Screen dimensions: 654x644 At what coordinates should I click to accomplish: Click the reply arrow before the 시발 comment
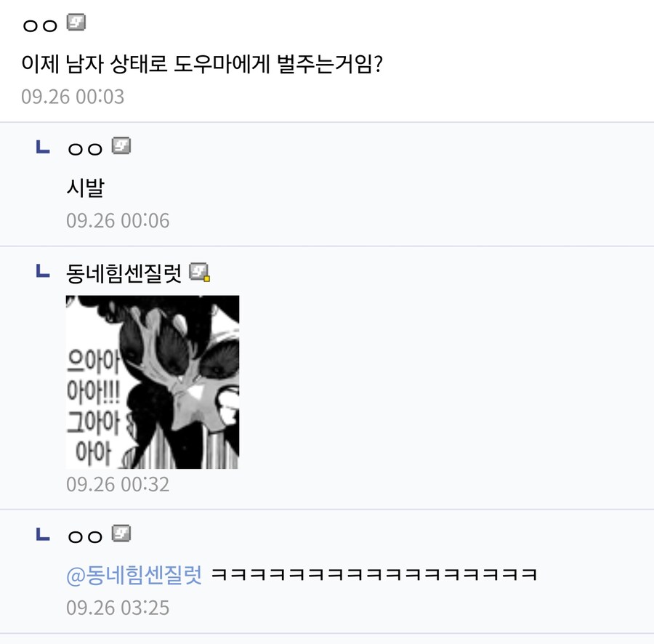(43, 148)
